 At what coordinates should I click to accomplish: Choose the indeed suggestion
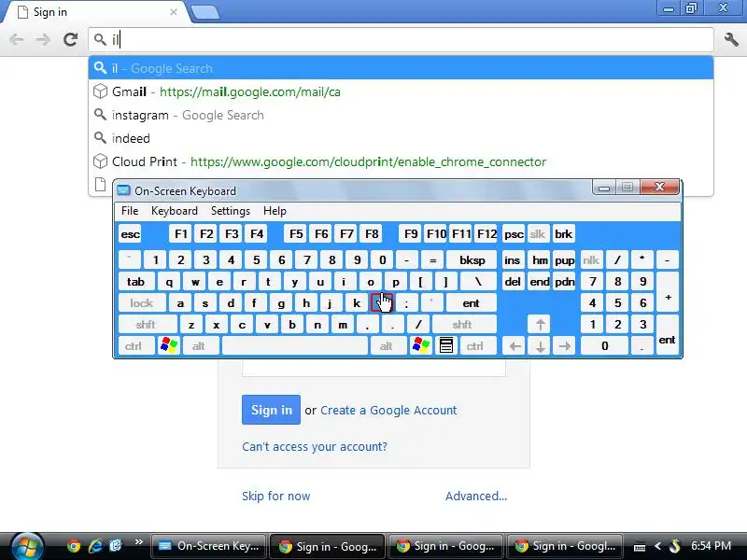point(401,138)
